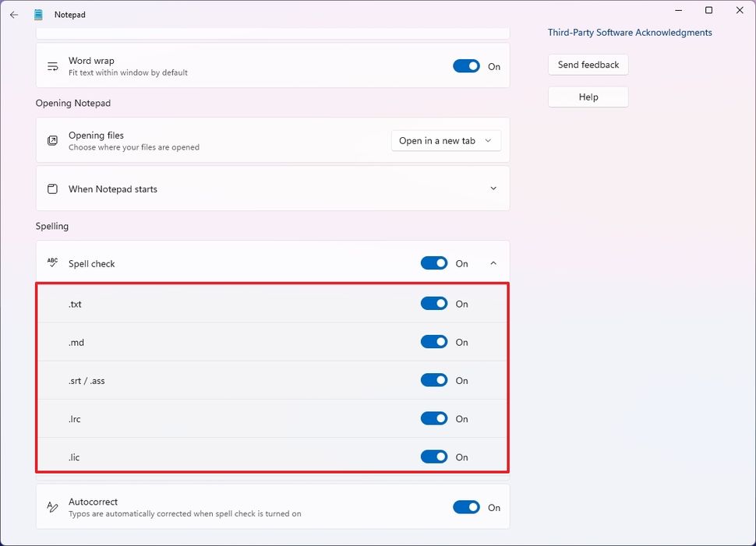The image size is (756, 546).
Task: Open Third-Party Software Acknowledgments
Action: click(630, 32)
